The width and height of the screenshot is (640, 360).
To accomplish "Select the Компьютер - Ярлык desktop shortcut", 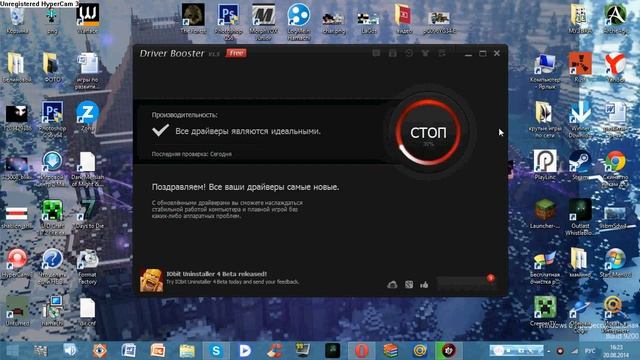I will point(545,71).
